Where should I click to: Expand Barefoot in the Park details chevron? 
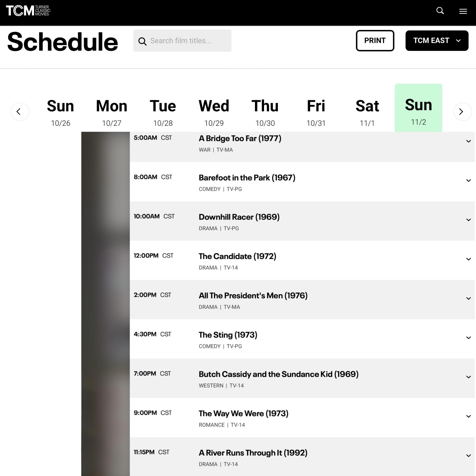pyautogui.click(x=468, y=181)
